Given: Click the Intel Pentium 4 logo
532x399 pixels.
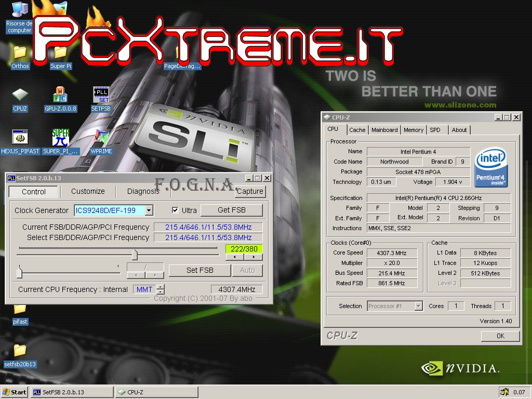Looking at the screenshot, I should (491, 167).
